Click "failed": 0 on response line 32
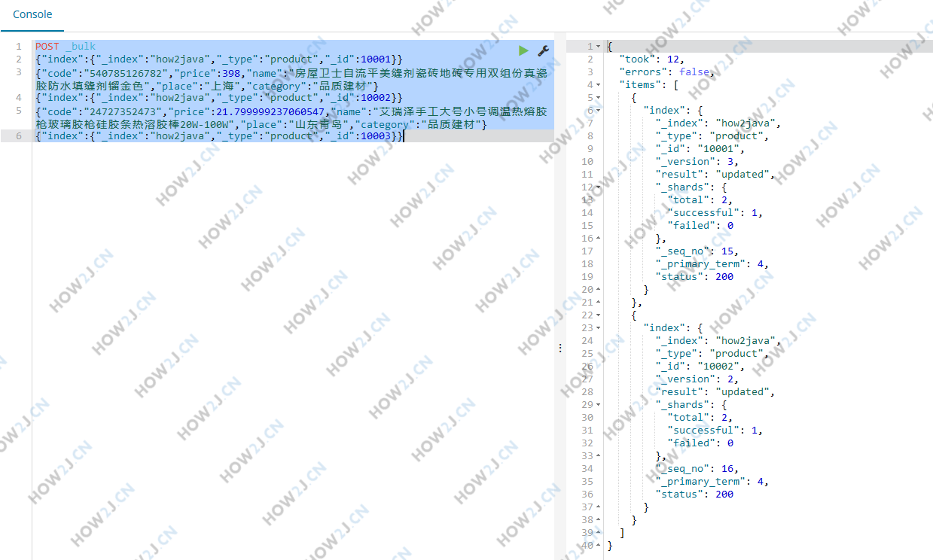Image resolution: width=933 pixels, height=560 pixels. [700, 443]
